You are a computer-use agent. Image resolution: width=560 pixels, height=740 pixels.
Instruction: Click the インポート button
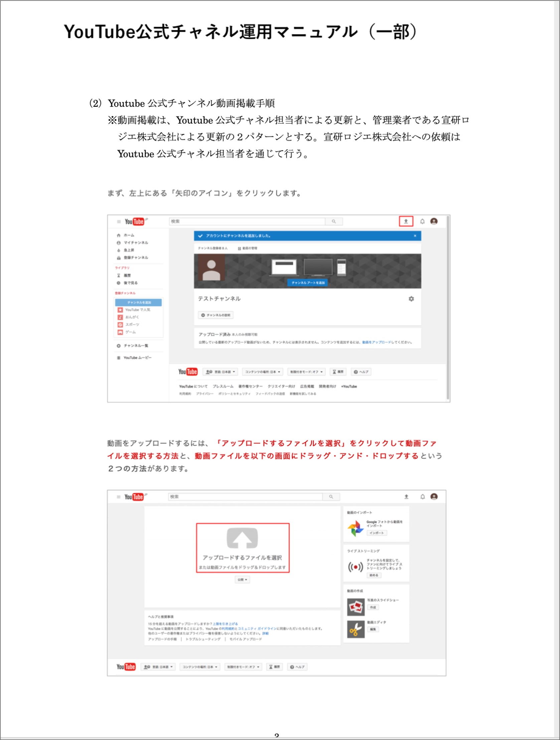377,533
